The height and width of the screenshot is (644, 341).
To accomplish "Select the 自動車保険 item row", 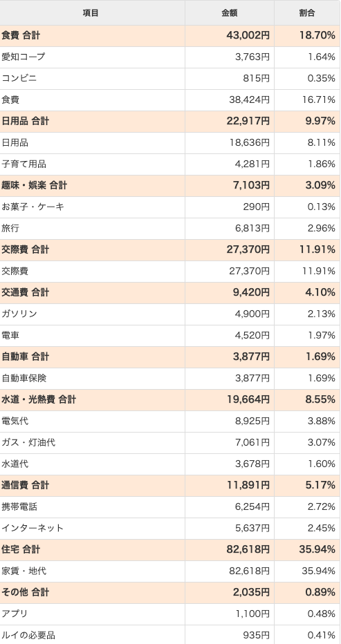I will coord(170,378).
